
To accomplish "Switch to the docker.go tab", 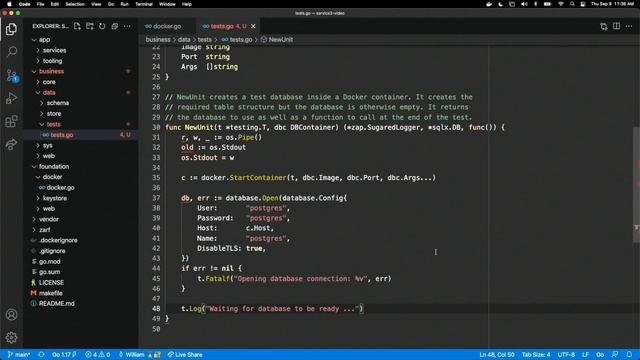I will [167, 26].
